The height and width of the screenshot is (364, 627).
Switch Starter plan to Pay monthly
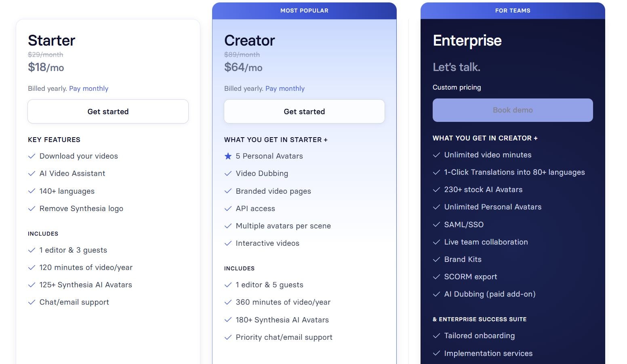(x=88, y=88)
